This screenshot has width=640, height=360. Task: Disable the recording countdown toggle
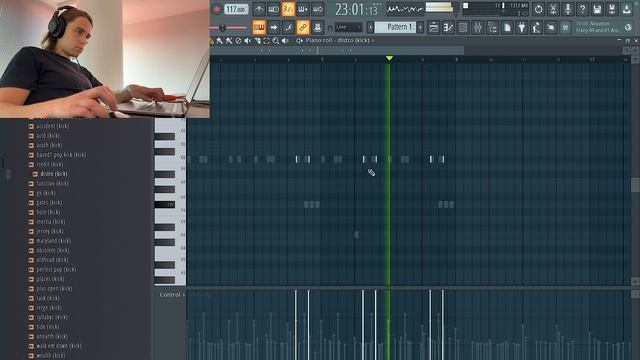pyautogui.click(x=288, y=9)
